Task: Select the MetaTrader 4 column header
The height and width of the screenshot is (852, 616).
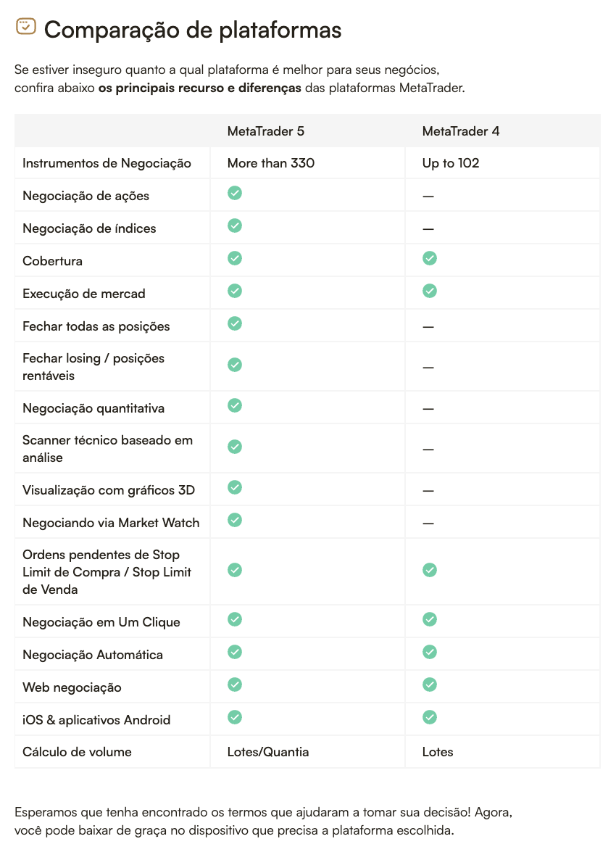Action: click(461, 131)
